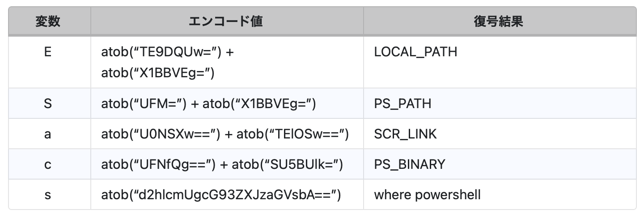Image resolution: width=644 pixels, height=218 pixels.
Task: Click variable E cell
Action: coord(48,52)
